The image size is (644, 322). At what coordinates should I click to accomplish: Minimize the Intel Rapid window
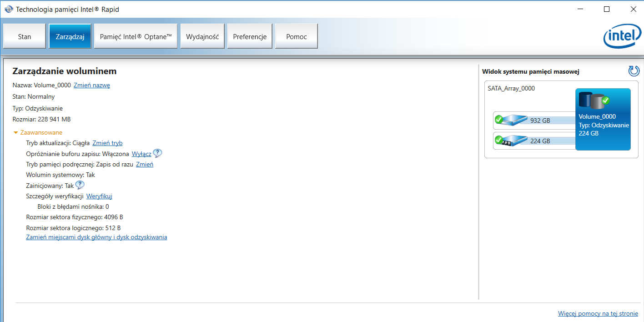[x=580, y=9]
